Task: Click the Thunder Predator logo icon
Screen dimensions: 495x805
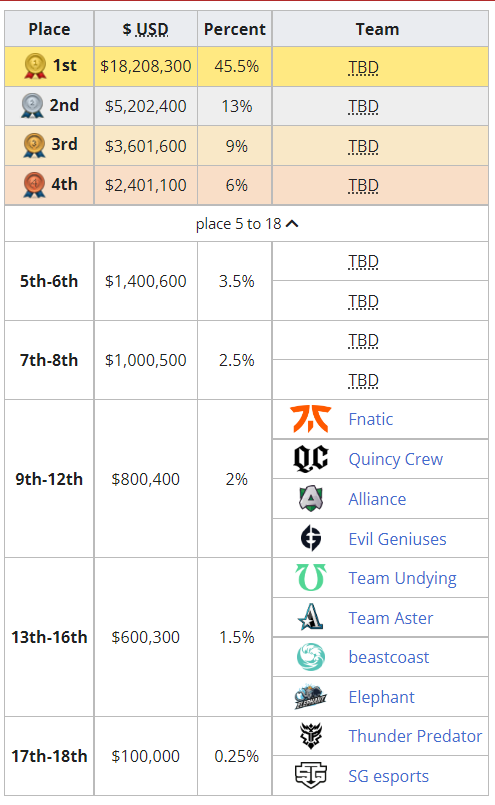Action: [x=311, y=736]
